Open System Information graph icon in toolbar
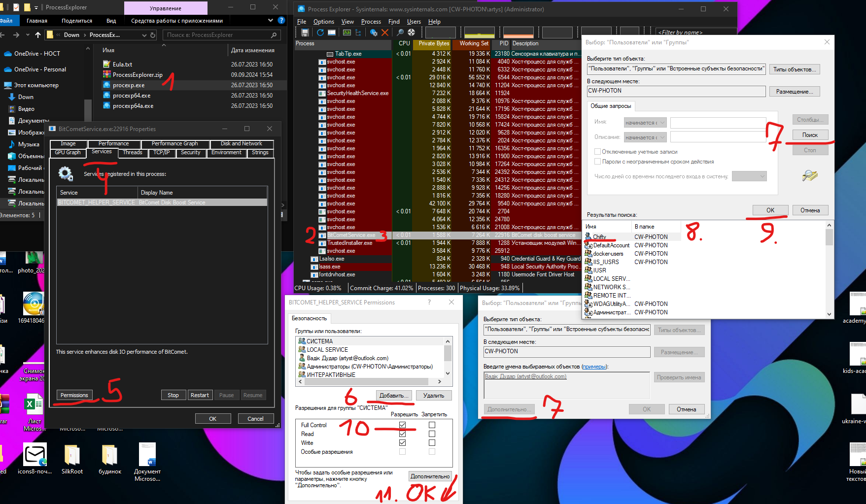The height and width of the screenshot is (504, 866). (347, 33)
